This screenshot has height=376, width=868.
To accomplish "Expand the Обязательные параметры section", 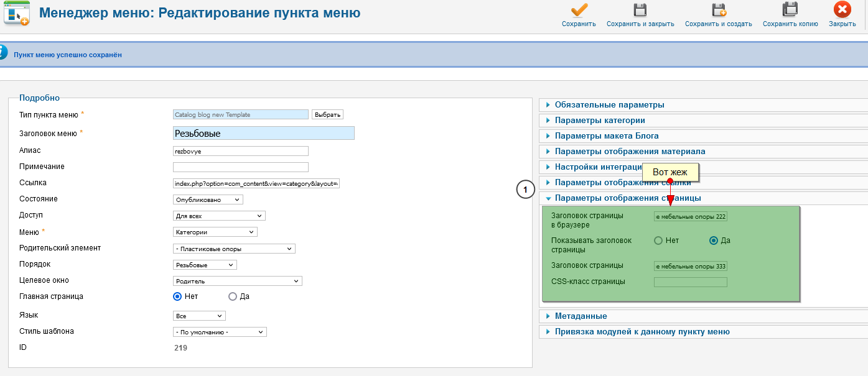I will [609, 105].
